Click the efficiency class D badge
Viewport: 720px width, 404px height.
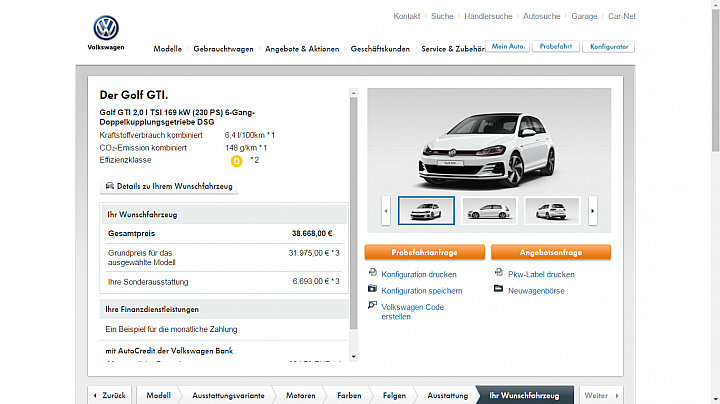click(x=236, y=161)
